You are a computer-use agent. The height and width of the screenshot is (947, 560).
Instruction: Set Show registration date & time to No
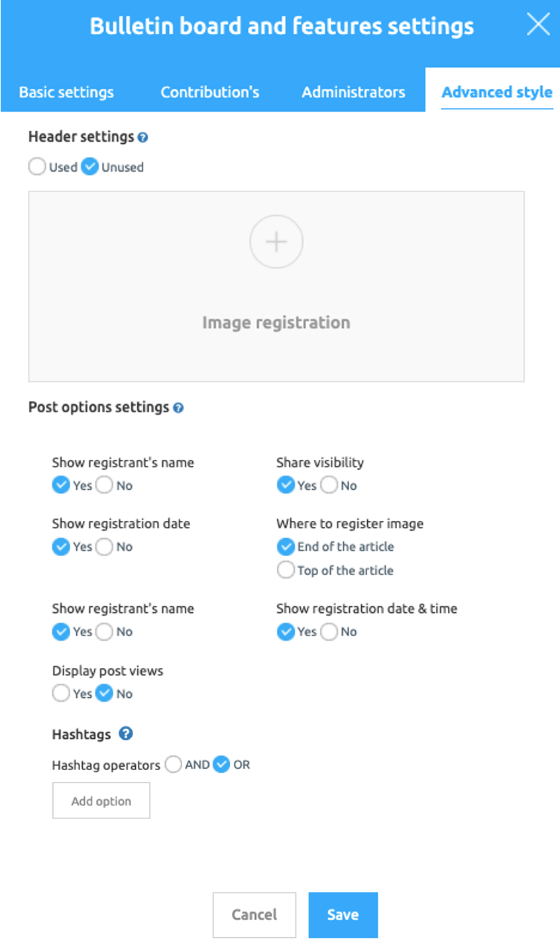tap(329, 632)
